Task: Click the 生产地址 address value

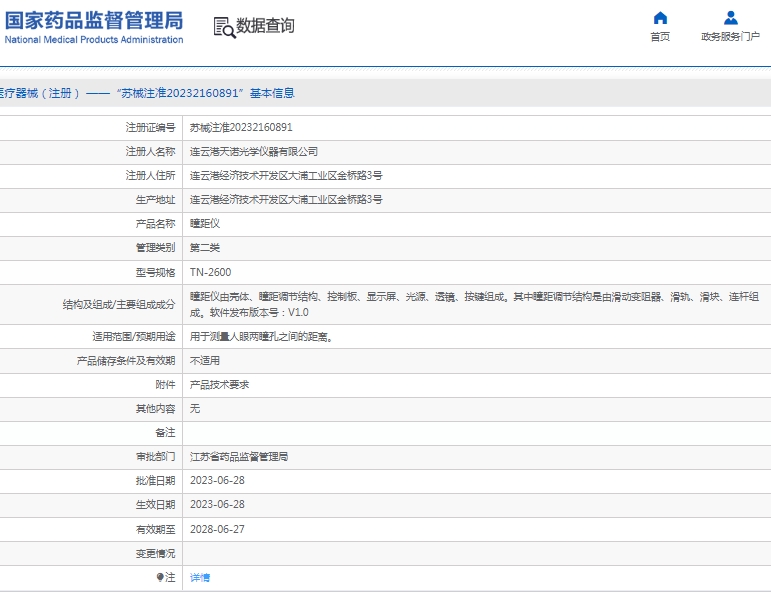Action: coord(286,200)
